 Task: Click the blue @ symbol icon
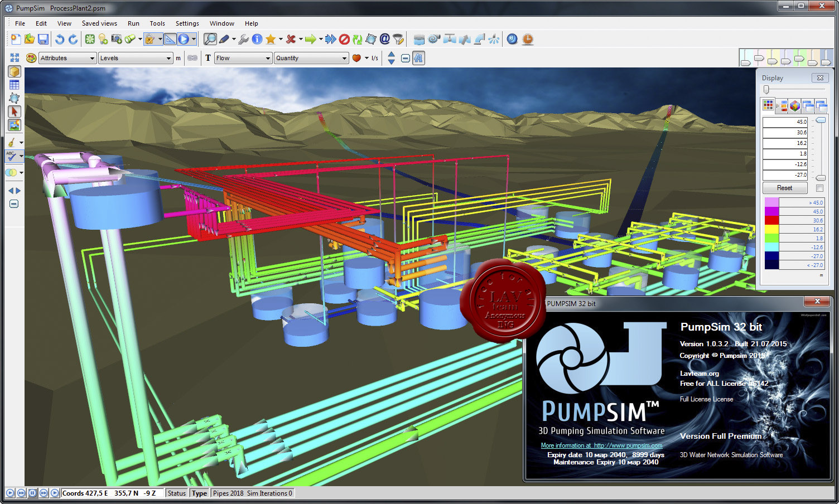(384, 39)
